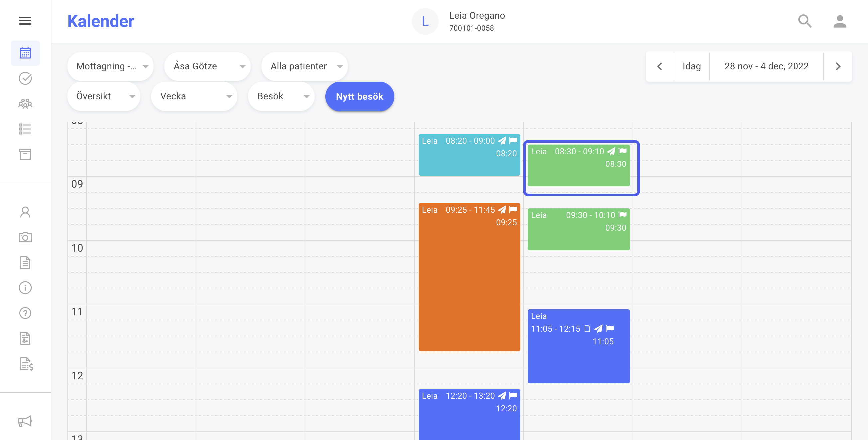Screen dimensions: 868x440
Task: Click the Kalender page title
Action: click(x=101, y=21)
